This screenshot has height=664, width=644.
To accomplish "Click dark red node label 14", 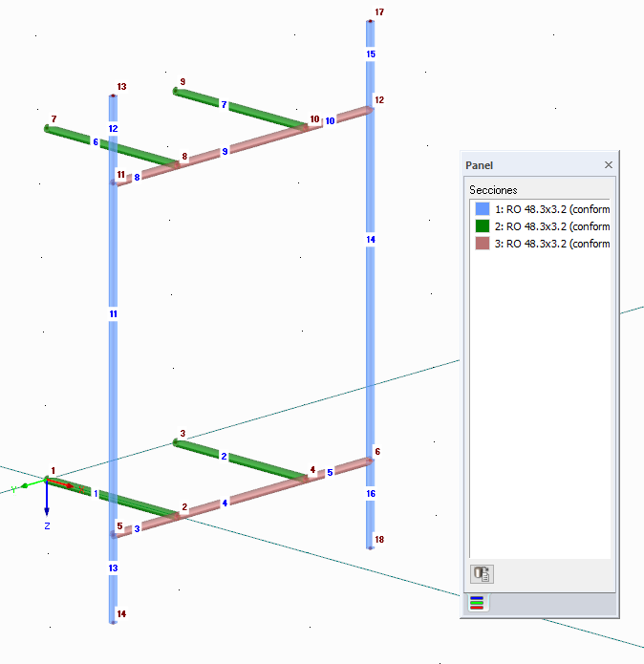I will [122, 614].
